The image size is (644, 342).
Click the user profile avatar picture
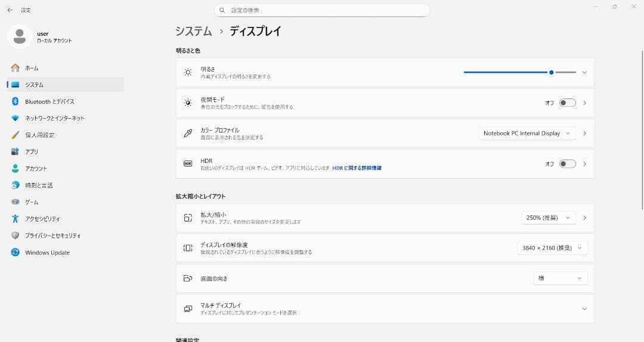[20, 36]
